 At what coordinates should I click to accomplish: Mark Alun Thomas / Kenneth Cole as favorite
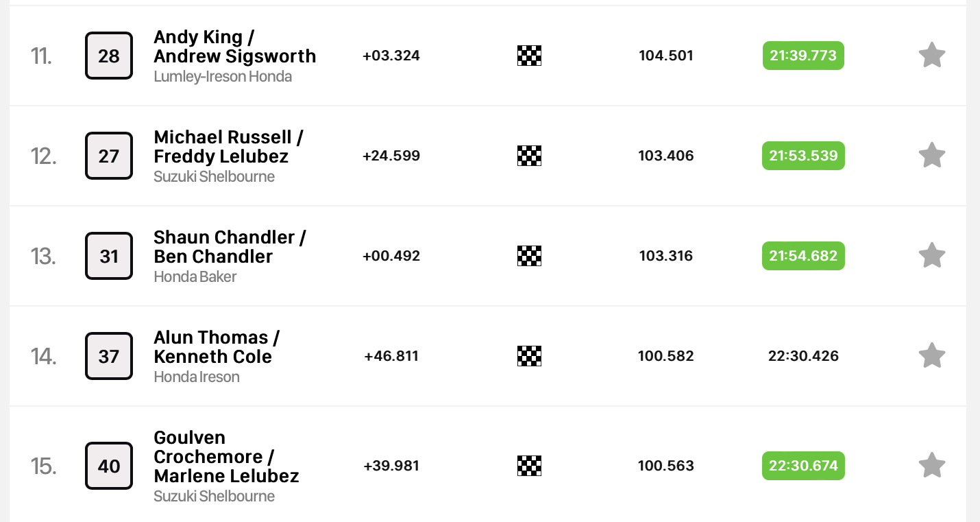932,355
